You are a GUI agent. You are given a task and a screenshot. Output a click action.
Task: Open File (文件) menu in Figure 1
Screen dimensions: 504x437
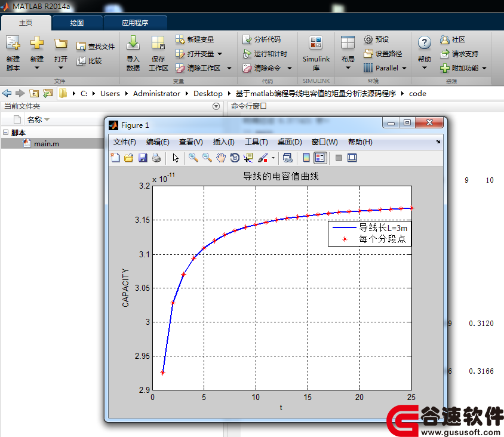point(125,142)
